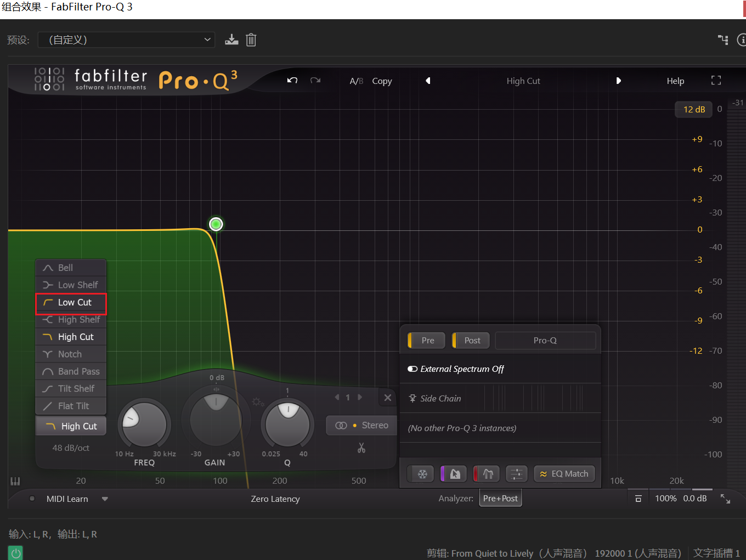
Task: Go to previous preset arrow
Action: click(428, 81)
